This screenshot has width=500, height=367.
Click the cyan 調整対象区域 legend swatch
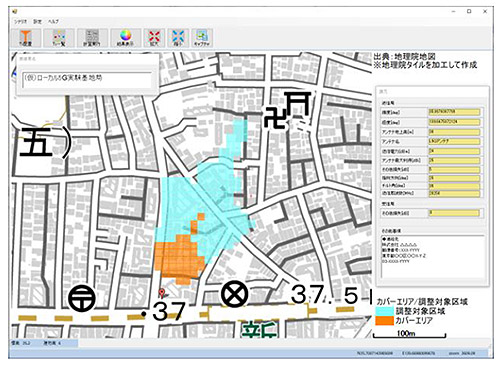(x=384, y=311)
